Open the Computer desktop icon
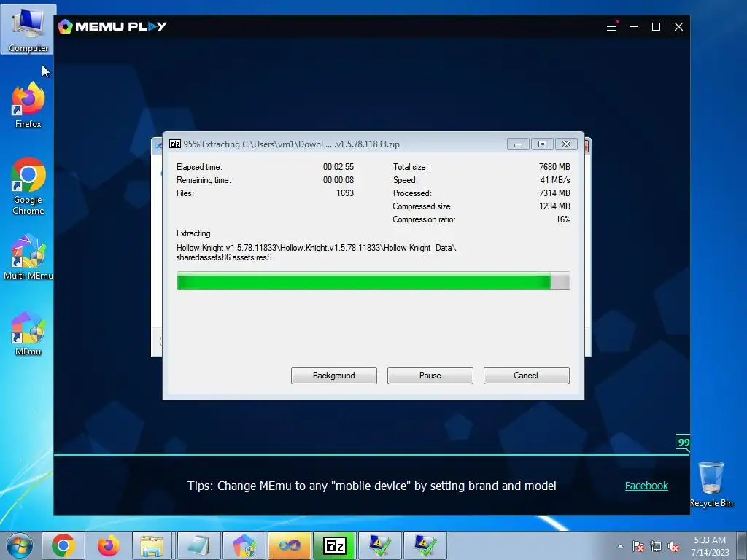Image resolution: width=747 pixels, height=560 pixels. point(28,30)
